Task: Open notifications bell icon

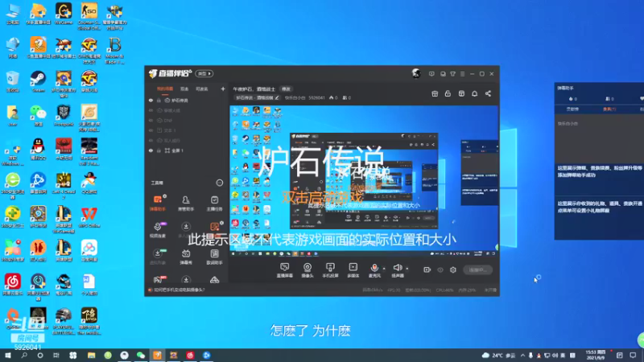Action: 474,93
